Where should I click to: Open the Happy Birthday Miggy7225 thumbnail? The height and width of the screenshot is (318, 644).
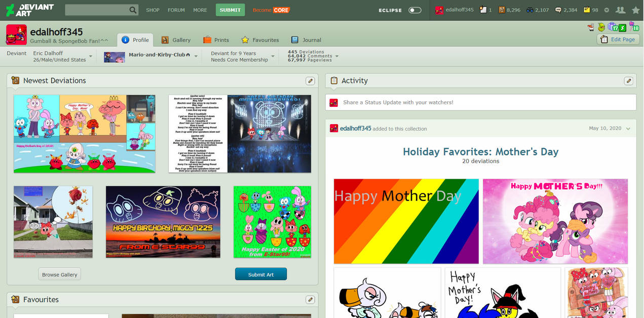[x=163, y=222]
